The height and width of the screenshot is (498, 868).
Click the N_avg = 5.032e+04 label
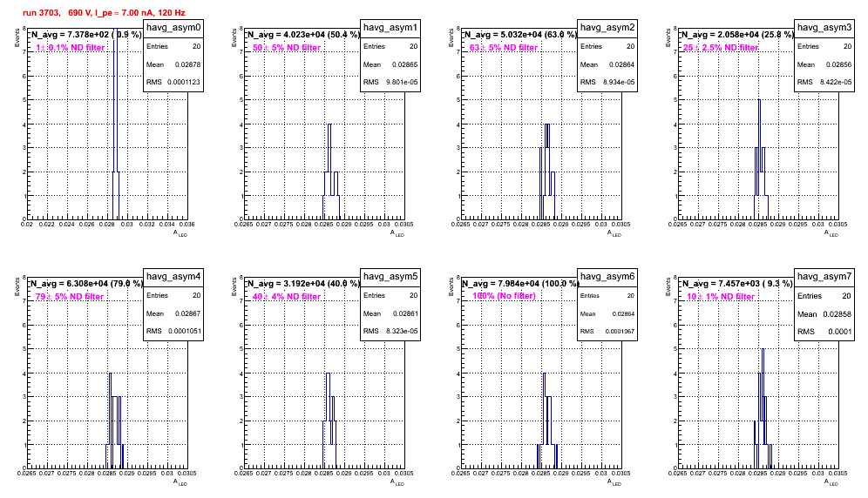point(519,34)
